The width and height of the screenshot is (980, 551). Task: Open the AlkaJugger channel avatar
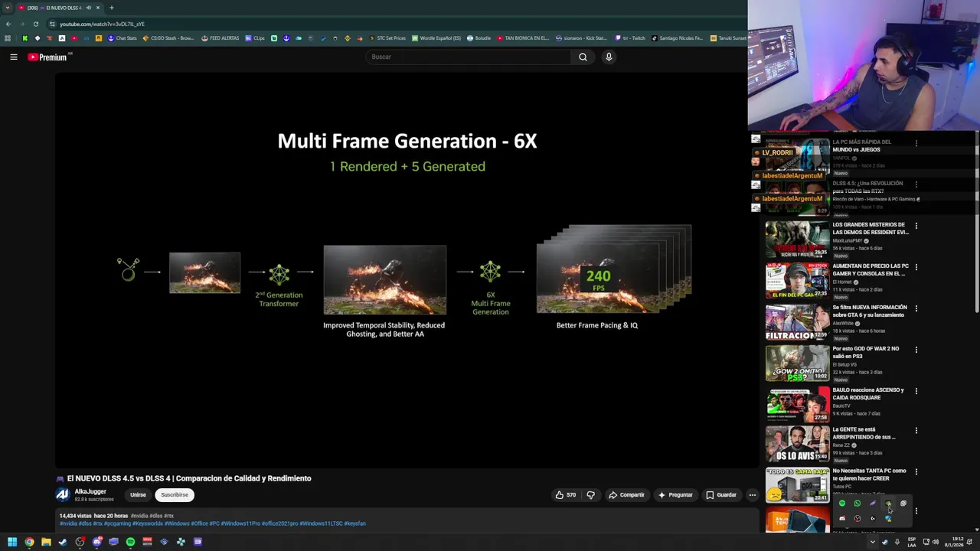[x=63, y=495]
